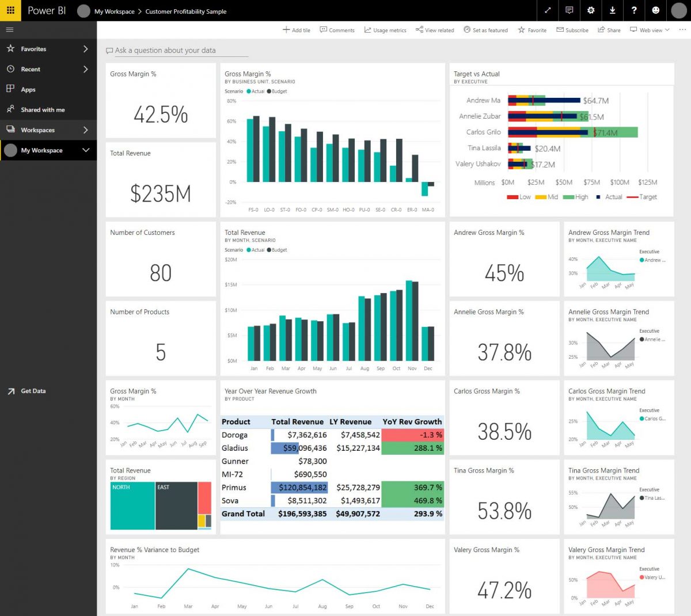
Task: Open Power BI settings gear
Action: click(591, 10)
